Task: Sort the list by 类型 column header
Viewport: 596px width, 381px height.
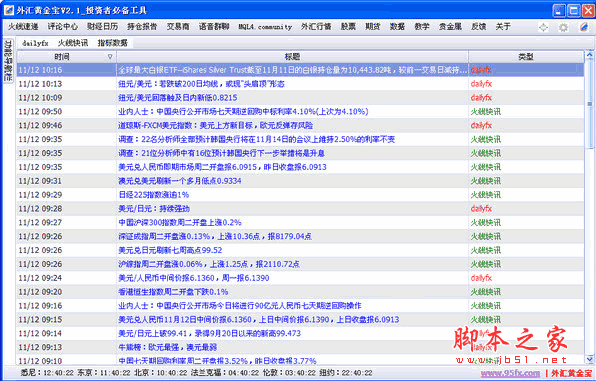Action: pos(526,57)
